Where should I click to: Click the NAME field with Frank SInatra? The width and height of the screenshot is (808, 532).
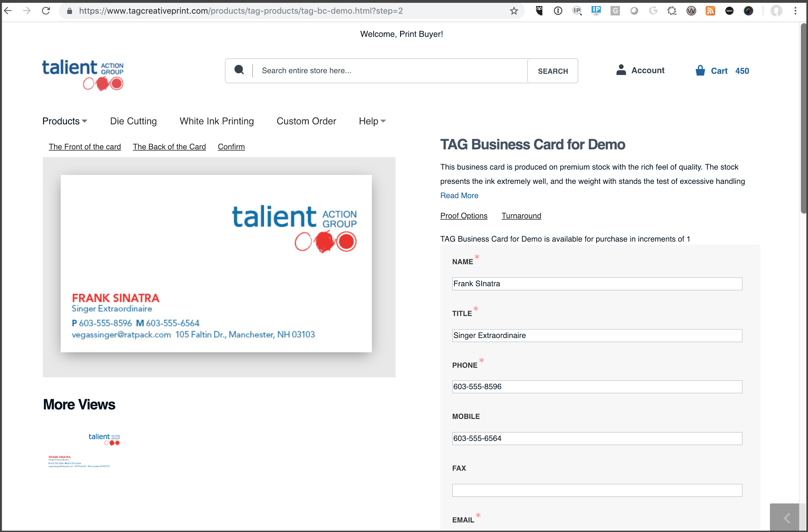click(x=597, y=284)
